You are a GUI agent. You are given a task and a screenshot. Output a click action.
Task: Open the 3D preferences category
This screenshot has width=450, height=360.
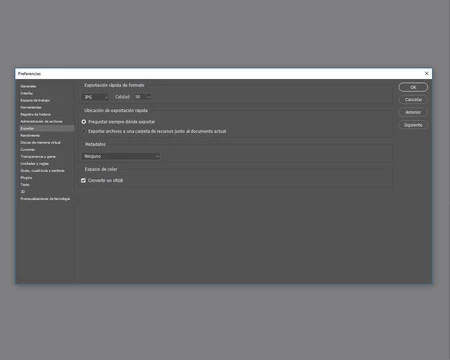coord(23,191)
